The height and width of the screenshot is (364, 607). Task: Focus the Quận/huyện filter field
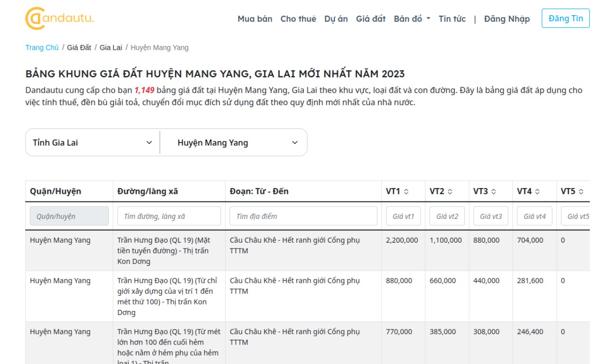pyautogui.click(x=69, y=216)
